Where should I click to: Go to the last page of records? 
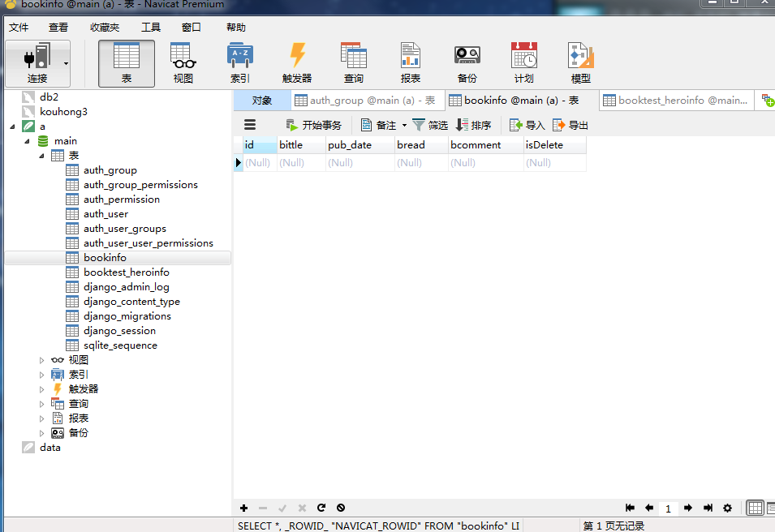click(708, 508)
